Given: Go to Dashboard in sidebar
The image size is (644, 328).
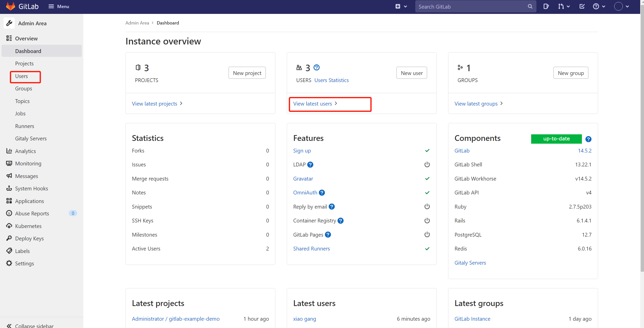Looking at the screenshot, I should pyautogui.click(x=42, y=51).
